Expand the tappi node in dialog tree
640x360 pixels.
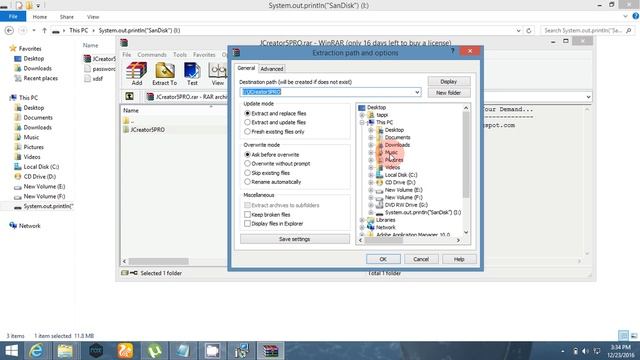pyautogui.click(x=362, y=115)
